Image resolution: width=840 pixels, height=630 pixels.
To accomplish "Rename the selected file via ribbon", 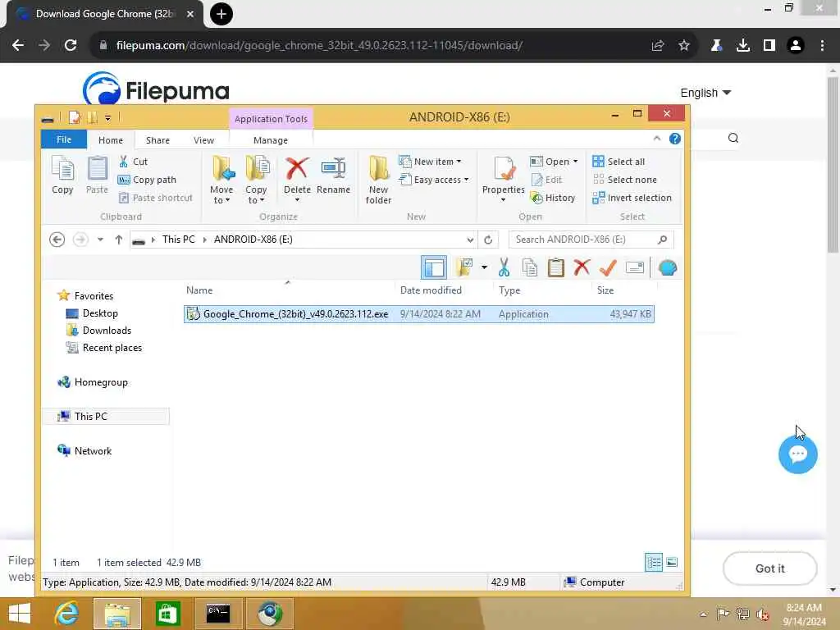I will (333, 176).
